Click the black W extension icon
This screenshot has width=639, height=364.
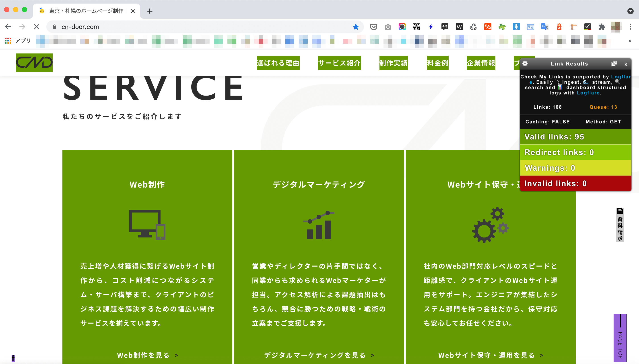pos(459,27)
